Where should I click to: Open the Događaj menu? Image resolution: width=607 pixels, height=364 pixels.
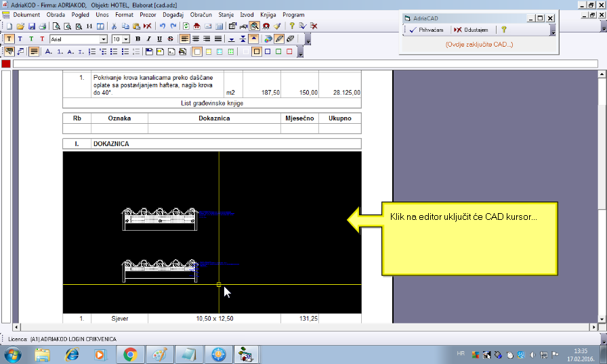point(173,15)
